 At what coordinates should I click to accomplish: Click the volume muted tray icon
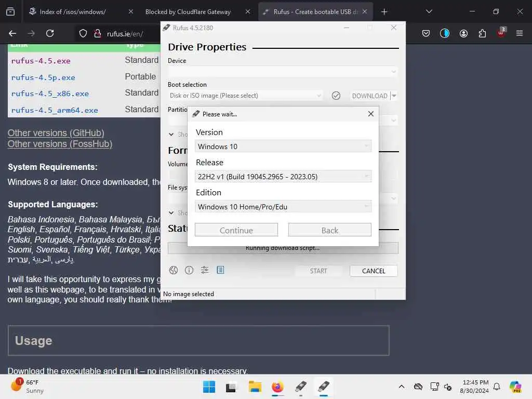pos(448,387)
